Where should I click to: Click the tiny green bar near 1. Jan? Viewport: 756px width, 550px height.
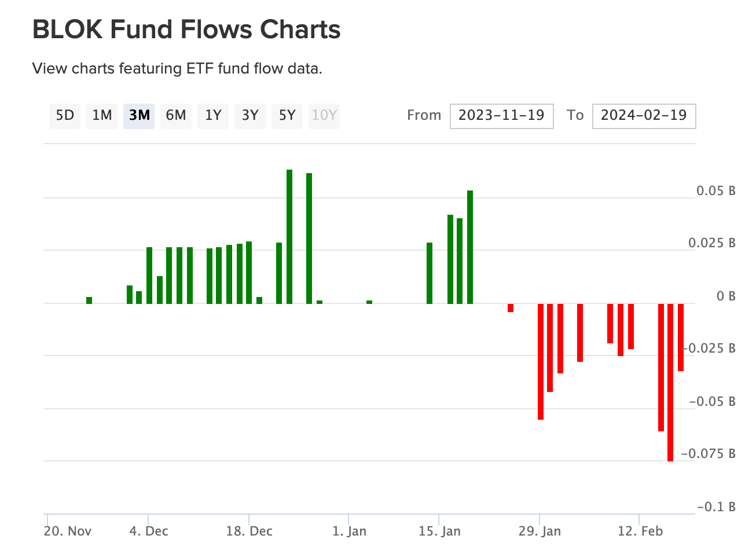(369, 302)
